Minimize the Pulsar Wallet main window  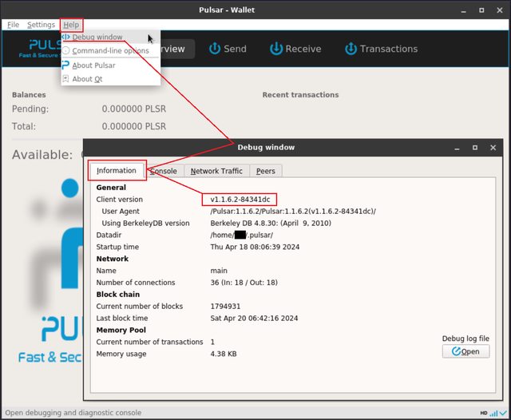tap(463, 10)
